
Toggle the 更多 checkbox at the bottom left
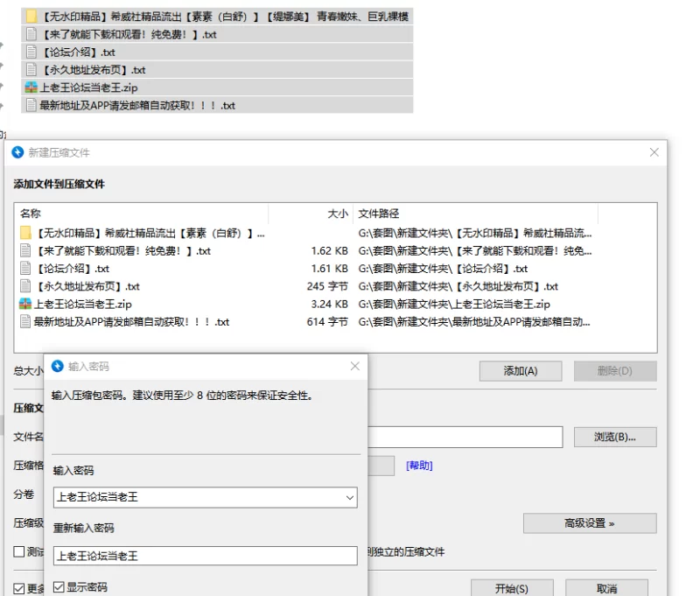click(18, 588)
